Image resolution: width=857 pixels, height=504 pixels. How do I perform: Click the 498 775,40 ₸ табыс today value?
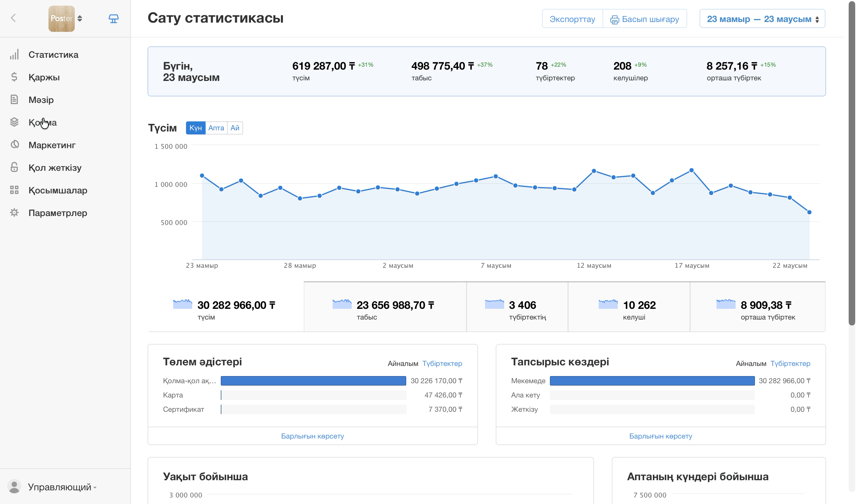coord(443,66)
